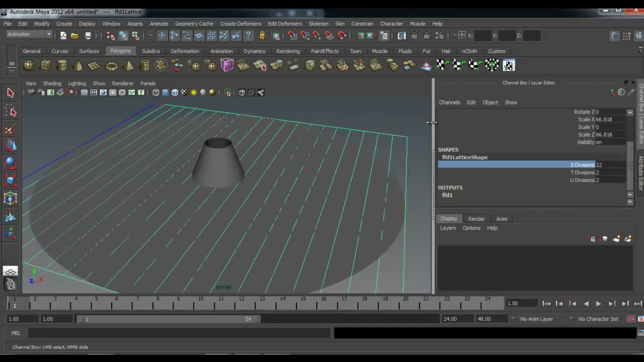Click the ffd1 output node
This screenshot has width=644, height=362.
(447, 195)
